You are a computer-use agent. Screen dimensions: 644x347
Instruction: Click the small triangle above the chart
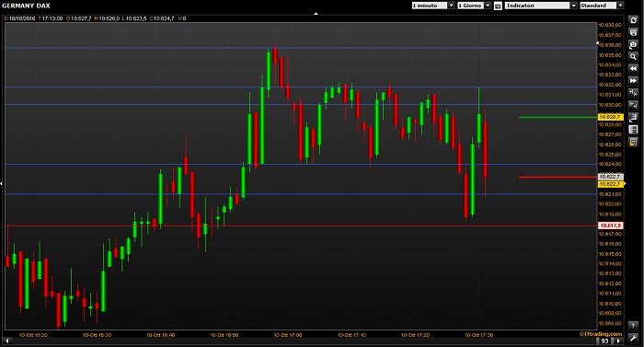click(316, 14)
